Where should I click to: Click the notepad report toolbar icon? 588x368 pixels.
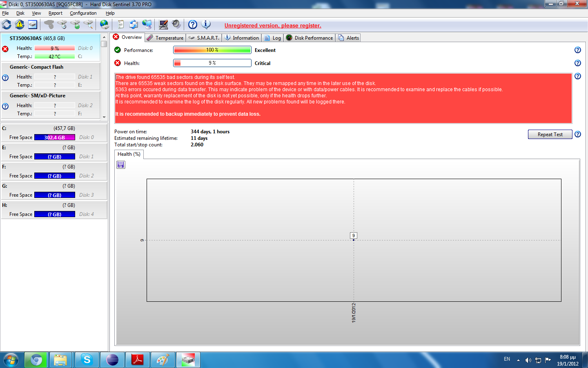(x=120, y=25)
